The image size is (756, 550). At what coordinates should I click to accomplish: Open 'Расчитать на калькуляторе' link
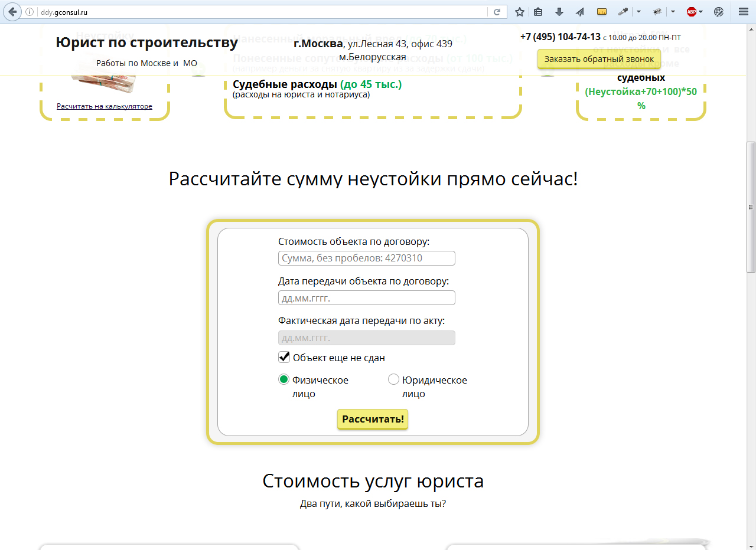pyautogui.click(x=105, y=106)
